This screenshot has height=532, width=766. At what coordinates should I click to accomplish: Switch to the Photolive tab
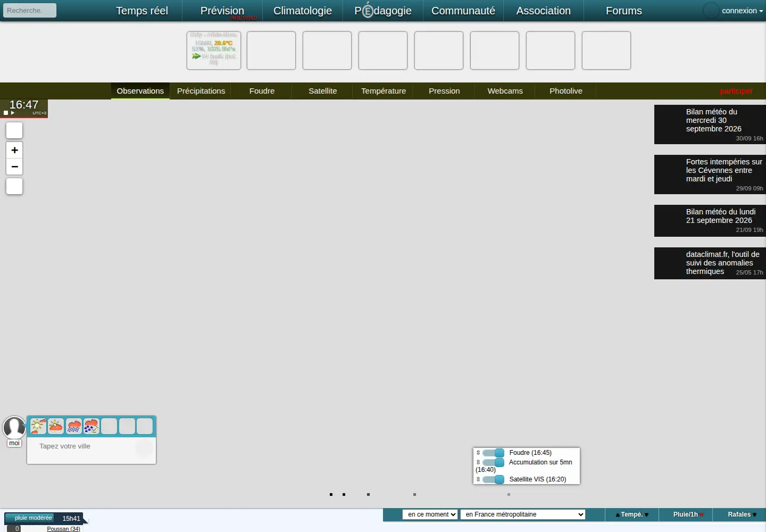tap(566, 91)
